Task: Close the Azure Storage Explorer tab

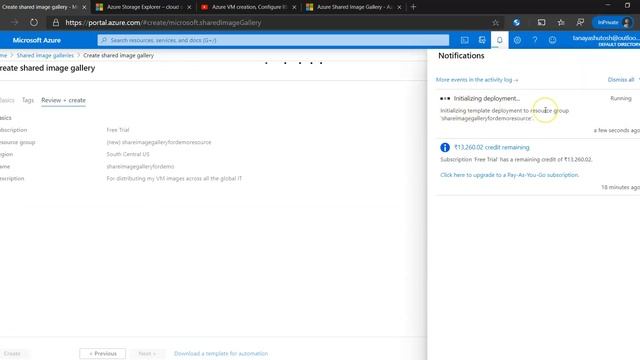Action: (x=189, y=7)
